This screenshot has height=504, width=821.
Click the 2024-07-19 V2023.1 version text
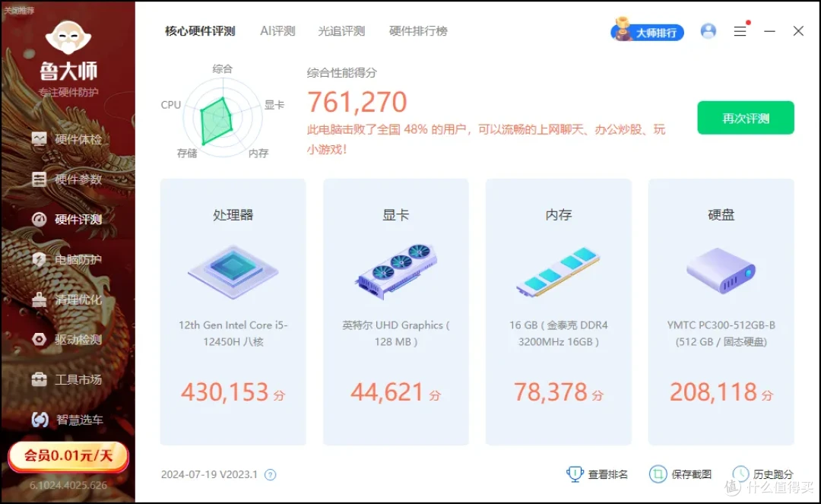(x=209, y=474)
